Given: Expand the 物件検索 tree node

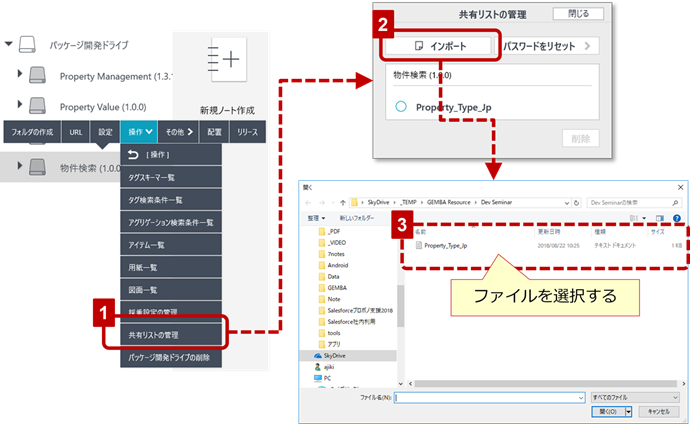Looking at the screenshot, I should (x=19, y=165).
